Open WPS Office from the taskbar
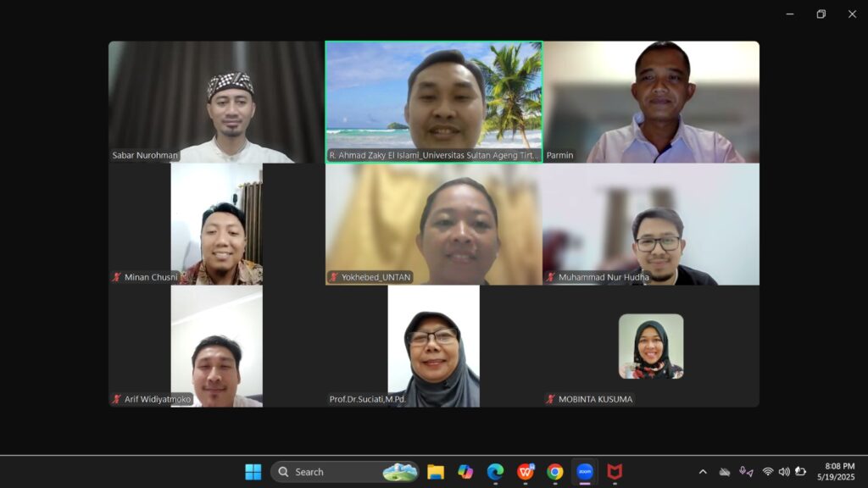The width and height of the screenshot is (868, 488). point(526,472)
